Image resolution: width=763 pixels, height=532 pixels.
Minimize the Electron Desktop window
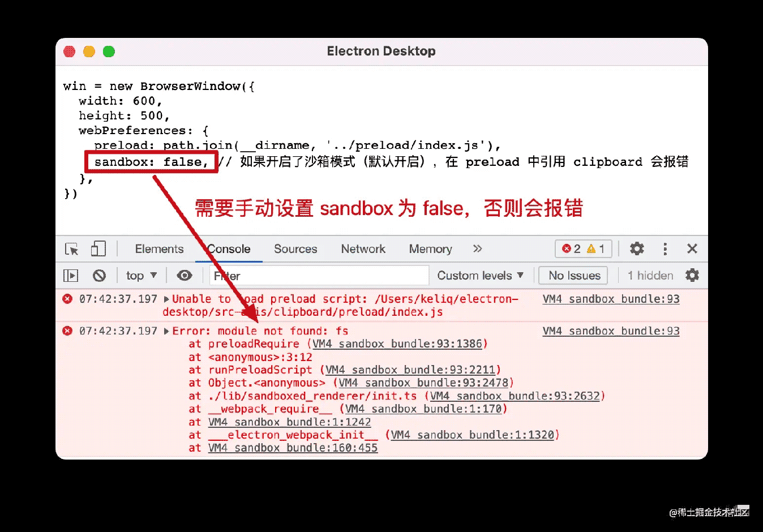pyautogui.click(x=89, y=52)
